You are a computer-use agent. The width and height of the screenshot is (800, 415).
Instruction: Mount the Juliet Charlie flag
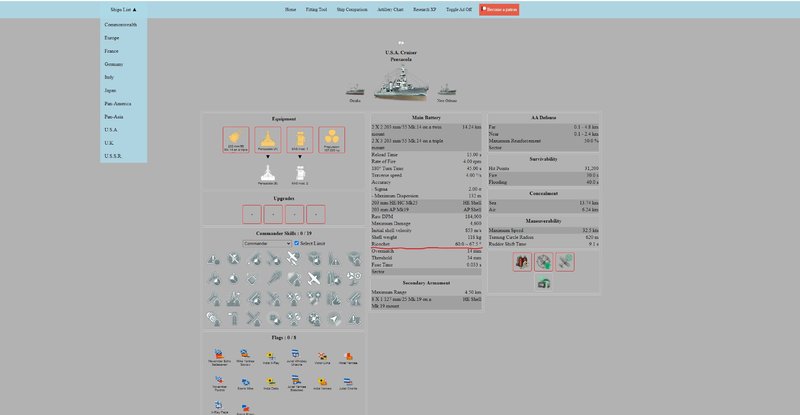348,383
